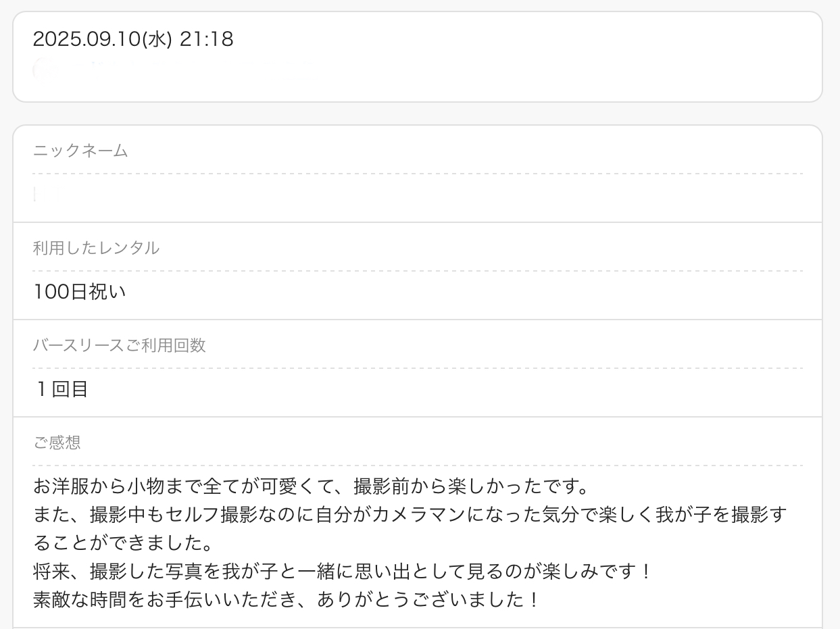Screen dimensions: 840x629
Task: Select the 利用したレンタル label
Action: (x=96, y=248)
